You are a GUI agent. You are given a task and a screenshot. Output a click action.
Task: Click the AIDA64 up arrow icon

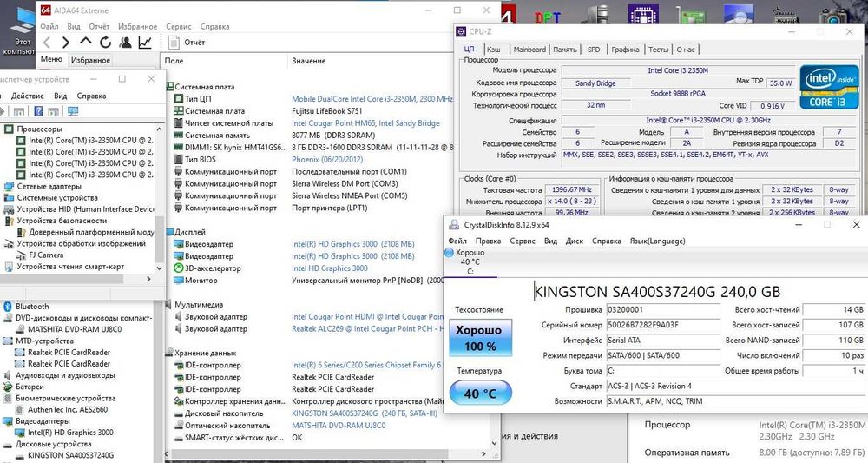[x=85, y=42]
